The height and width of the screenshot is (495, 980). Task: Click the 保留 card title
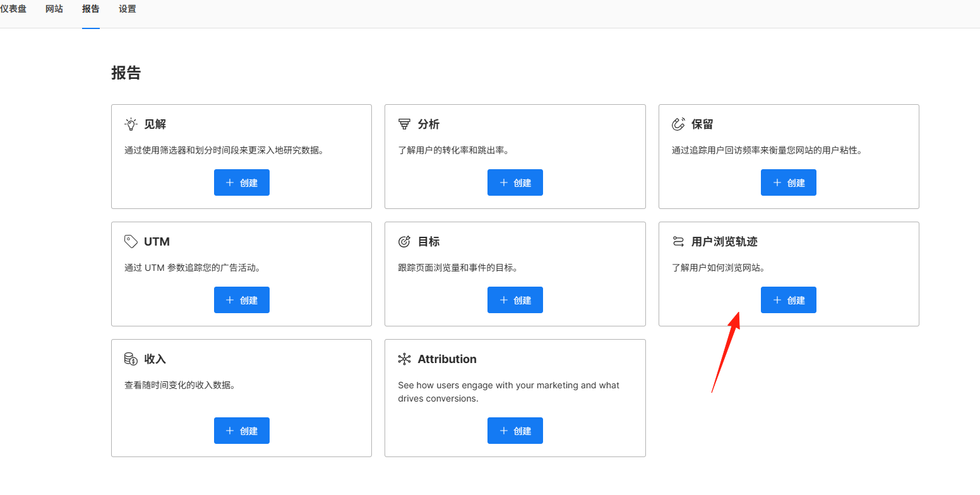702,124
